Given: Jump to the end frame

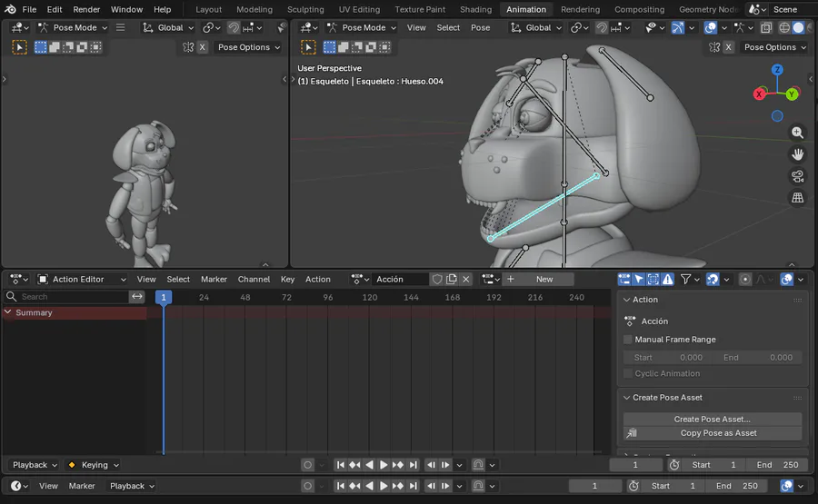Looking at the screenshot, I should [x=414, y=465].
